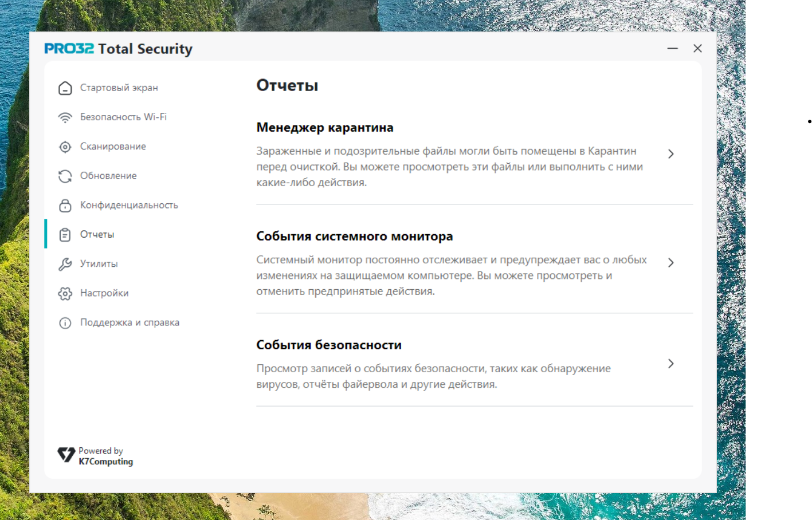Click the clipboard icon for Отчеты
The width and height of the screenshot is (812, 520).
point(65,235)
